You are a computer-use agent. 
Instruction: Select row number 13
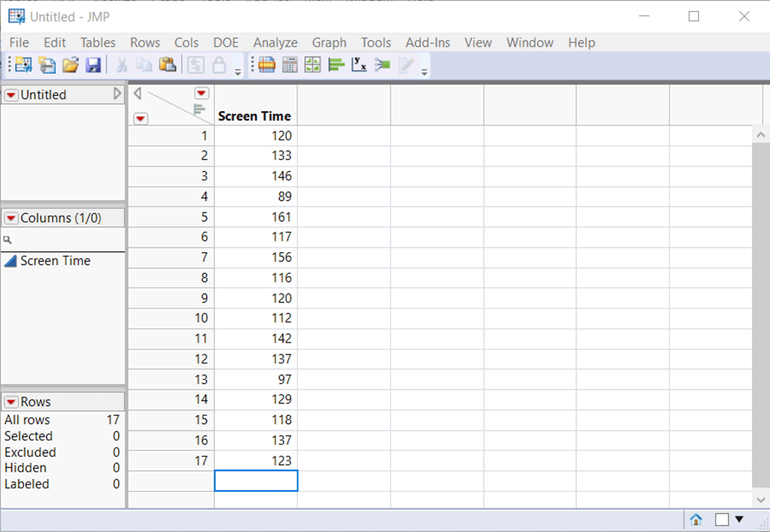(x=171, y=379)
